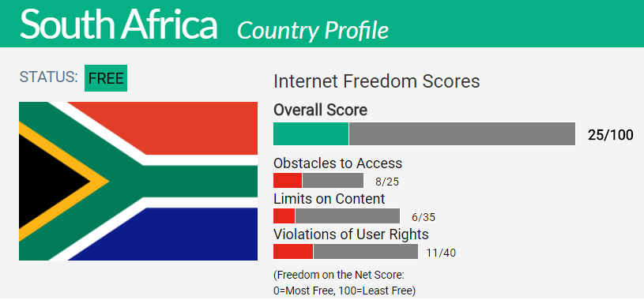Click the Freedom on the Net Score footnote
The width and height of the screenshot is (644, 300).
click(345, 283)
